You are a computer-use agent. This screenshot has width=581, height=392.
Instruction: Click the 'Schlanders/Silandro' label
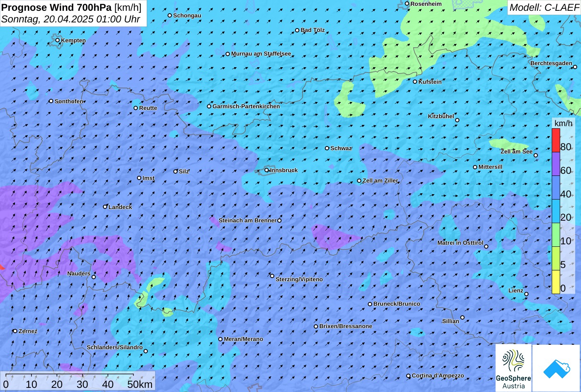pyautogui.click(x=115, y=348)
